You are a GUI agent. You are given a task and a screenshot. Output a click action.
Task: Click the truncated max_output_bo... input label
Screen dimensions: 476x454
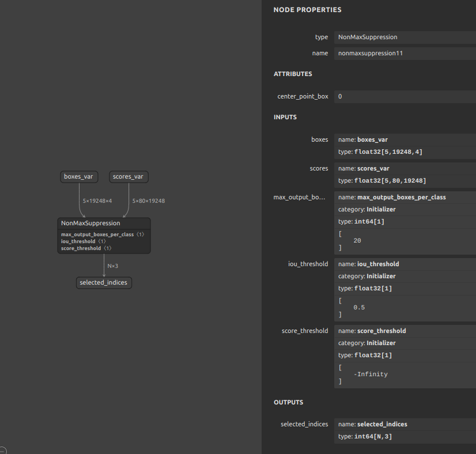(299, 197)
